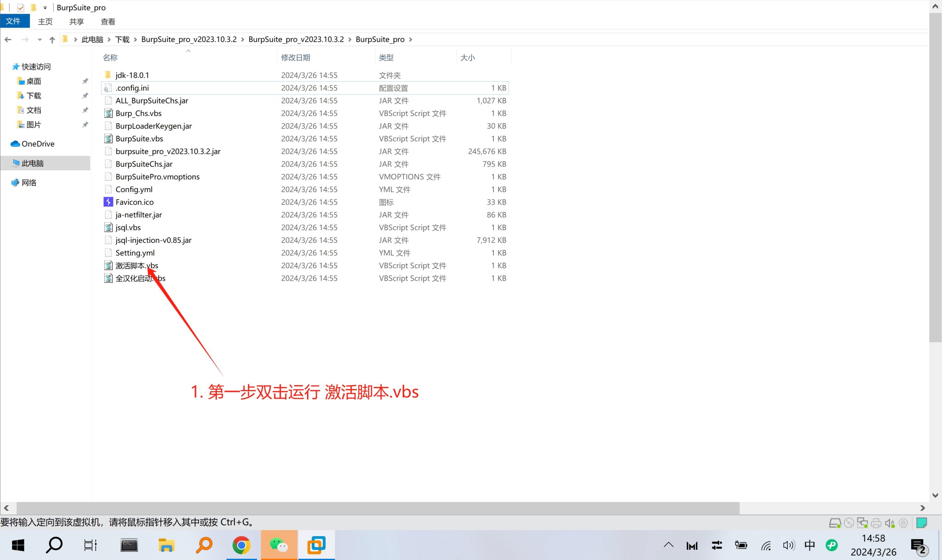The image size is (942, 560).
Task: Expand the chevron after BurpSuite_pro in path
Action: [x=411, y=39]
